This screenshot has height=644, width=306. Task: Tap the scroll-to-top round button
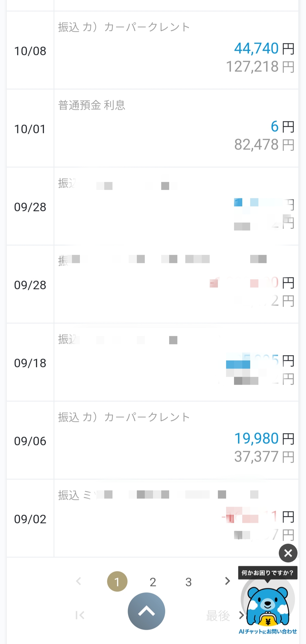pyautogui.click(x=146, y=611)
